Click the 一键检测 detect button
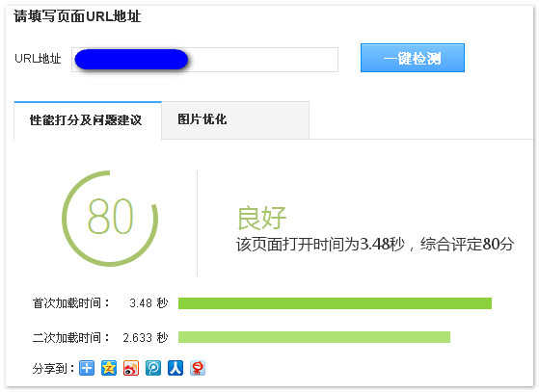The width and height of the screenshot is (539, 392). tap(413, 58)
